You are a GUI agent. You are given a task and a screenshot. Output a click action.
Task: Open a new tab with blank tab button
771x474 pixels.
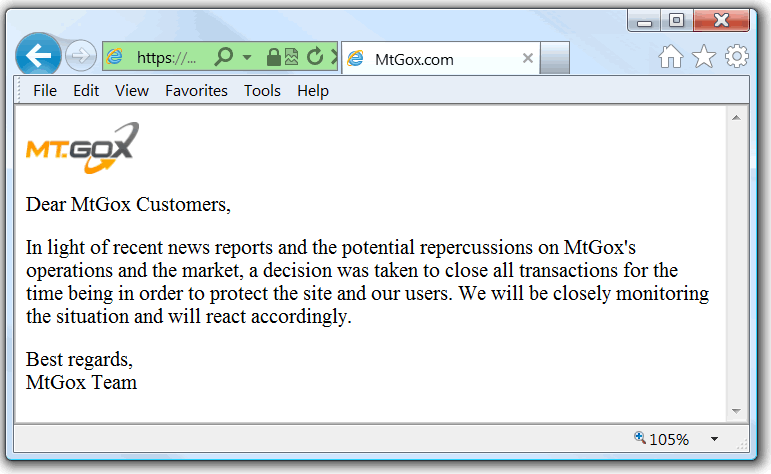(555, 58)
